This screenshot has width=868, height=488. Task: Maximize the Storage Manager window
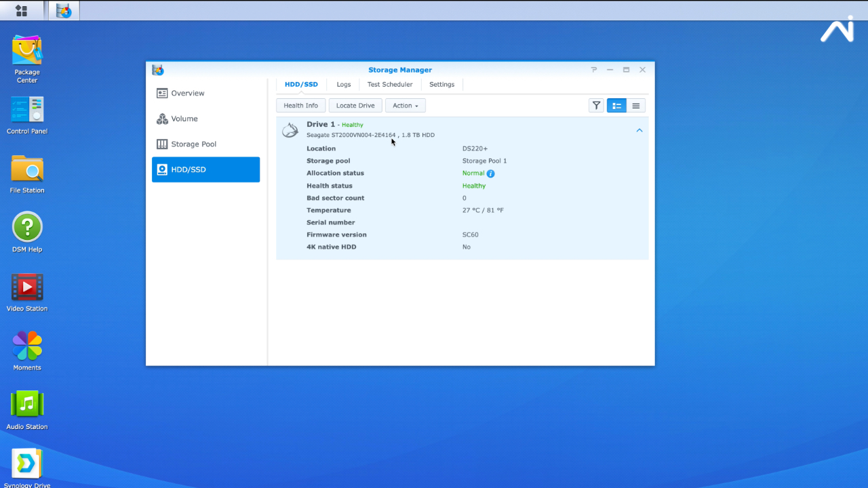click(626, 70)
